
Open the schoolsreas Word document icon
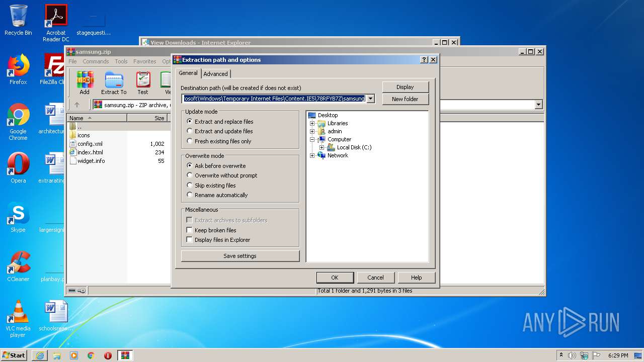tap(56, 316)
